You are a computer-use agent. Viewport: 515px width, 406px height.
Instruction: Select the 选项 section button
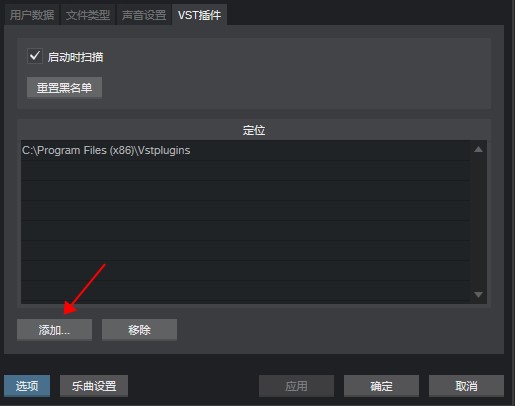coord(27,386)
